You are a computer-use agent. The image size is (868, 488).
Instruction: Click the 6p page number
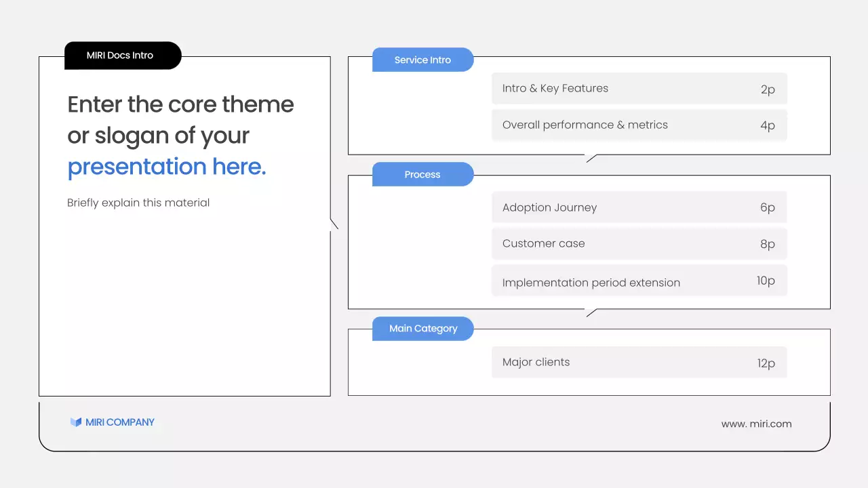(767, 207)
